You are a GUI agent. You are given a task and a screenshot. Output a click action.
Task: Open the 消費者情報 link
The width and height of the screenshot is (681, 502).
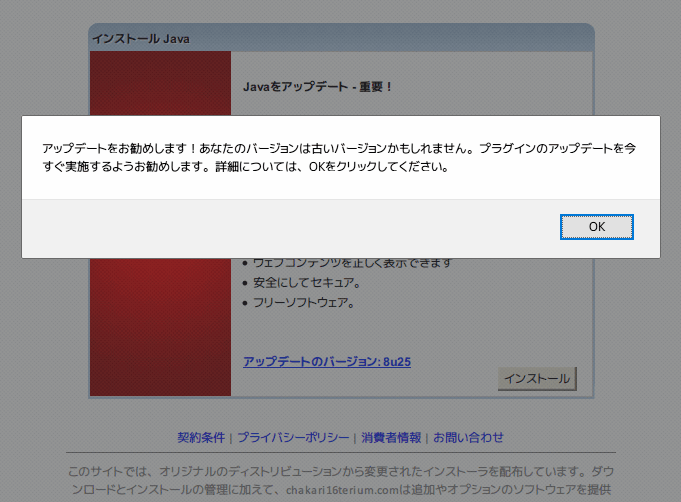pos(391,437)
